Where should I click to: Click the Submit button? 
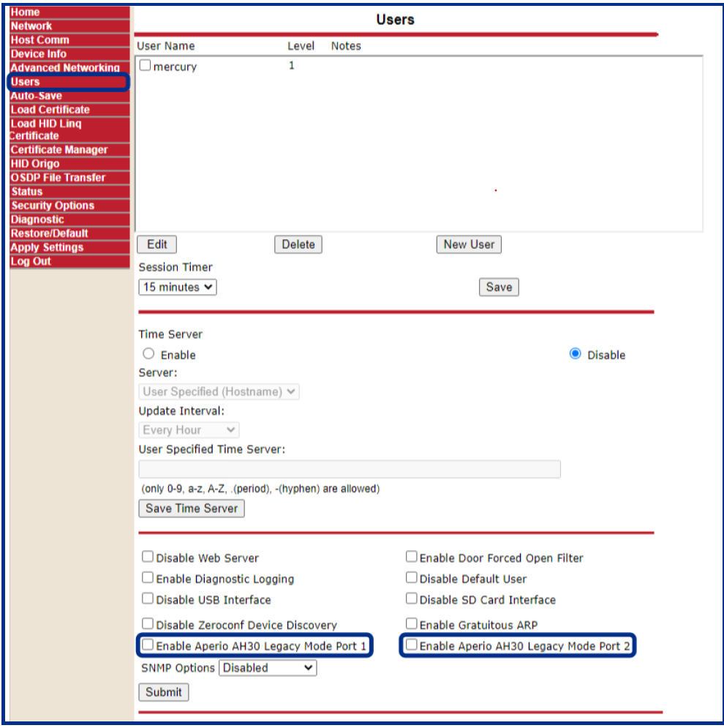tap(164, 692)
